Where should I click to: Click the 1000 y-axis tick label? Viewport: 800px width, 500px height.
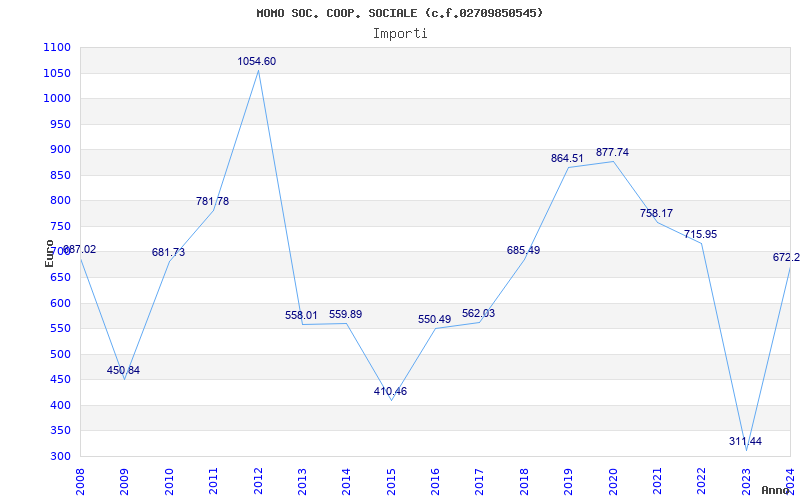tap(58, 98)
